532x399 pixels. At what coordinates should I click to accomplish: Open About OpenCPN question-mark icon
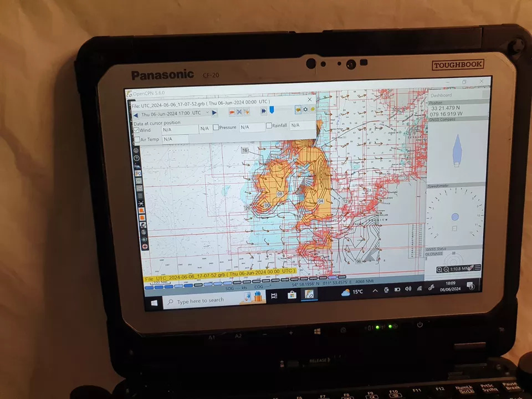coord(136,158)
